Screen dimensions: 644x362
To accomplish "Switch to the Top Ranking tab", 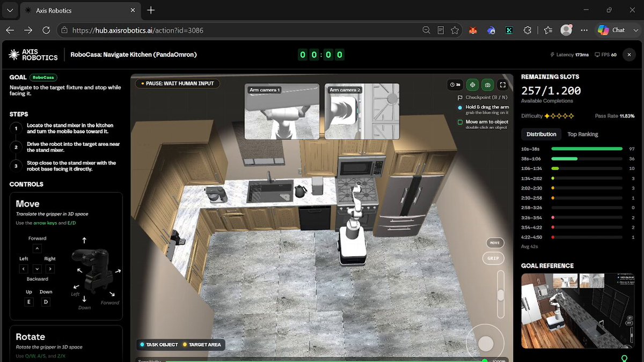I will pos(583,134).
